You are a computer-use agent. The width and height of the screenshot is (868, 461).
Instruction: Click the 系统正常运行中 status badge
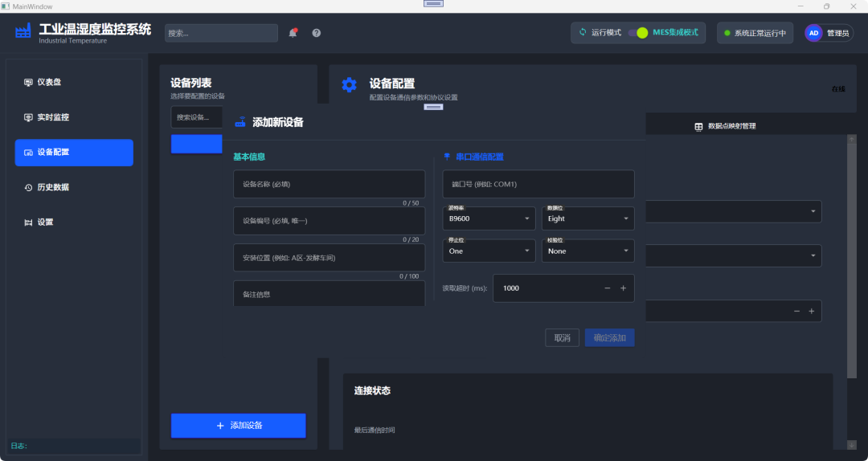pos(755,33)
